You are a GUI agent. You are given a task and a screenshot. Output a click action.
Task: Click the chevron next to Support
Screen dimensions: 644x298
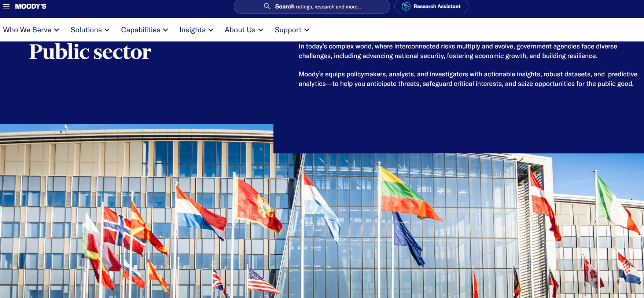tap(307, 30)
